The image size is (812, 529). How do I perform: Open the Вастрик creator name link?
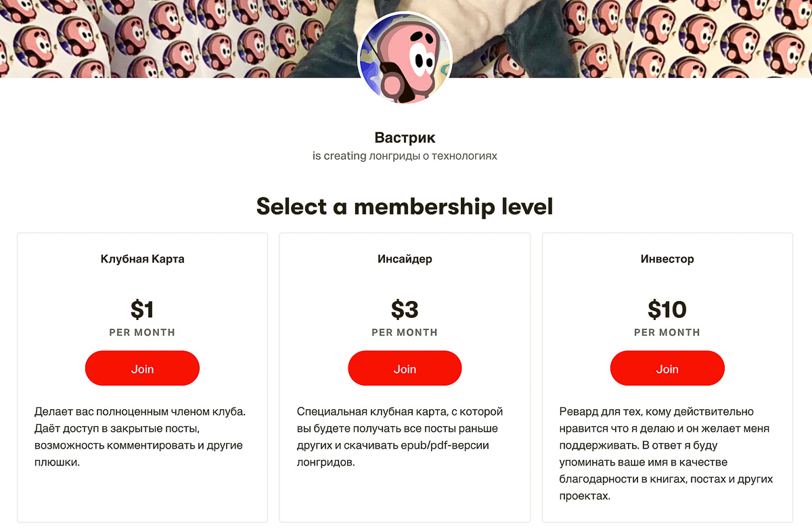coord(404,137)
